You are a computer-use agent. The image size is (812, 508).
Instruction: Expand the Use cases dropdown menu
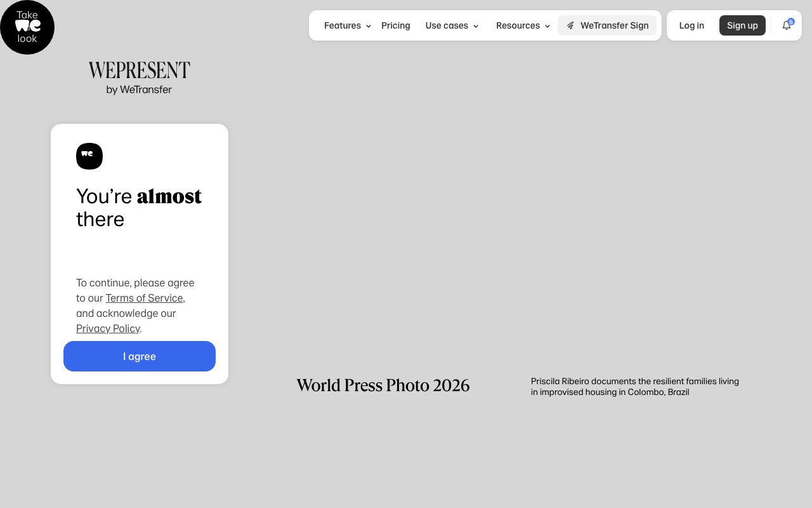point(452,25)
